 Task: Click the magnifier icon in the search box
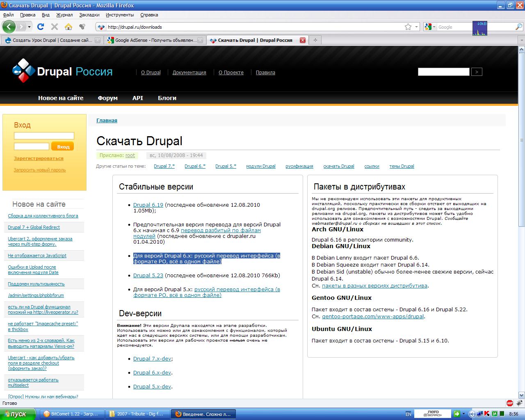[518, 27]
